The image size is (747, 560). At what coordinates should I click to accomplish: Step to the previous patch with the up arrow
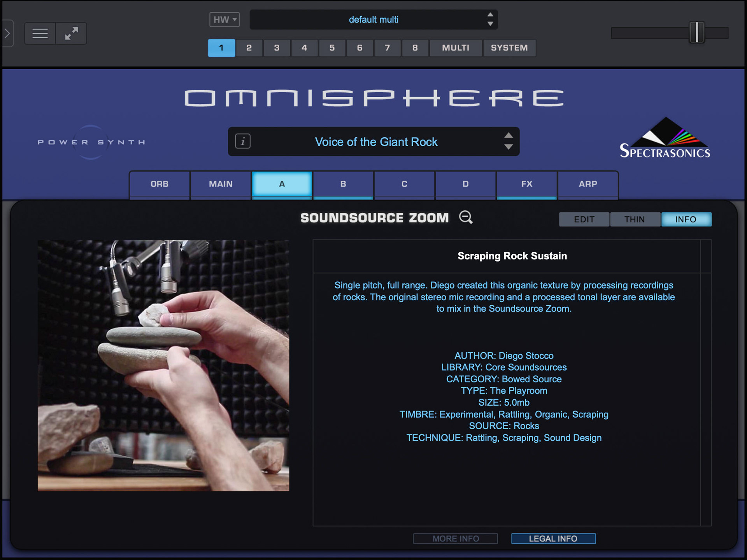click(x=508, y=135)
